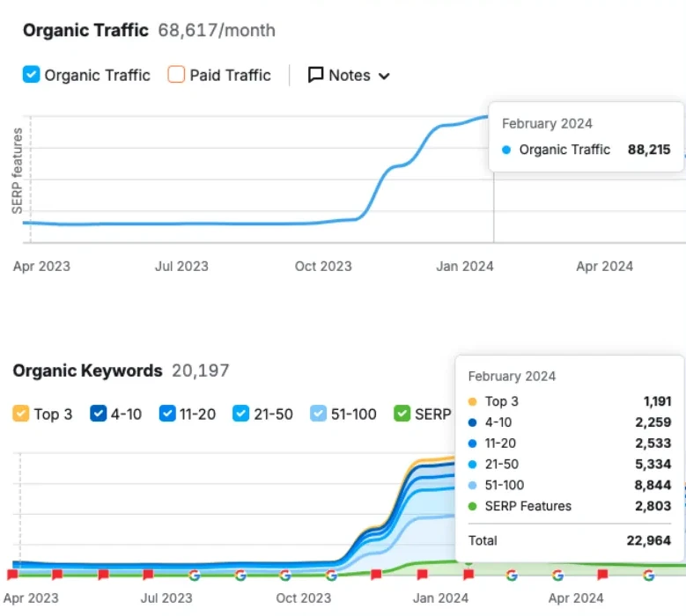Open Google update marker nearest Apr 2024 label

coord(557,575)
